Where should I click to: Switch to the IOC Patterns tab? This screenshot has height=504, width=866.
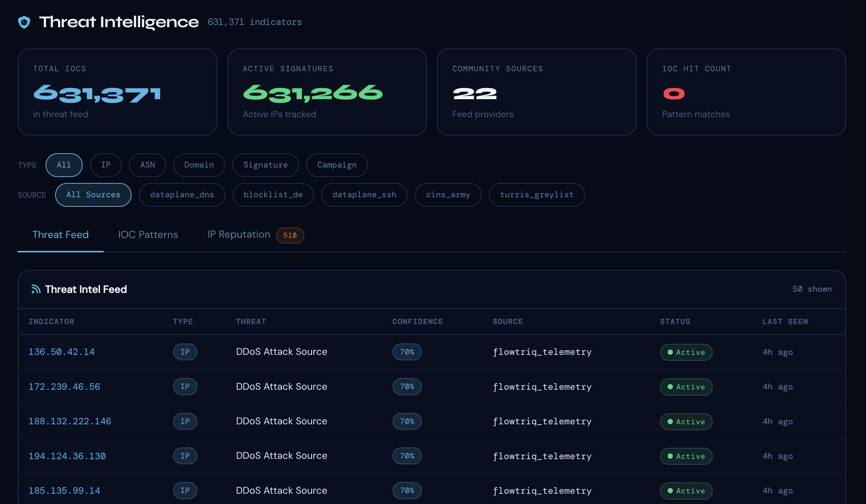(148, 235)
